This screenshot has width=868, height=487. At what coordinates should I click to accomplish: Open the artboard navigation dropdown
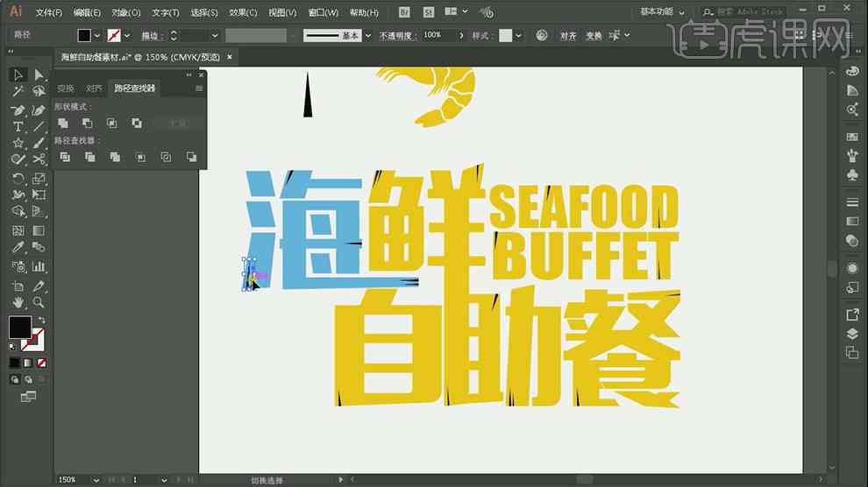tap(164, 480)
